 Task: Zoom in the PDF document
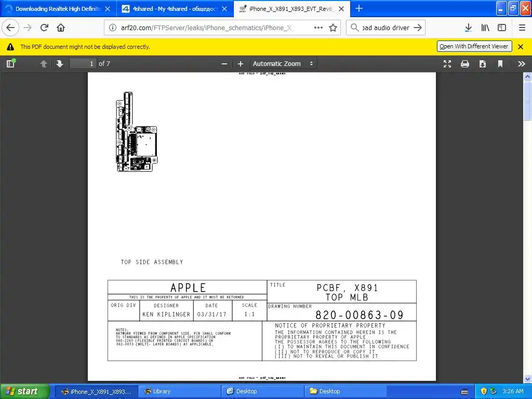pyautogui.click(x=241, y=64)
